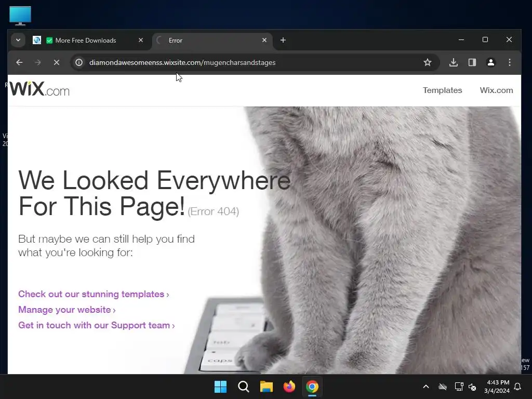This screenshot has width=532, height=399.
Task: Click the (Error 404) text
Action: (214, 211)
